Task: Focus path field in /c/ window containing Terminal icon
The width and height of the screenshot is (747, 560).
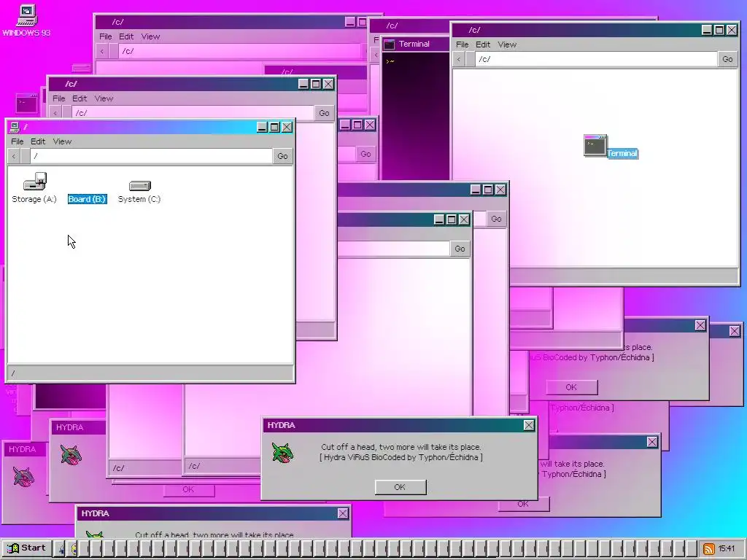Action: [596, 59]
